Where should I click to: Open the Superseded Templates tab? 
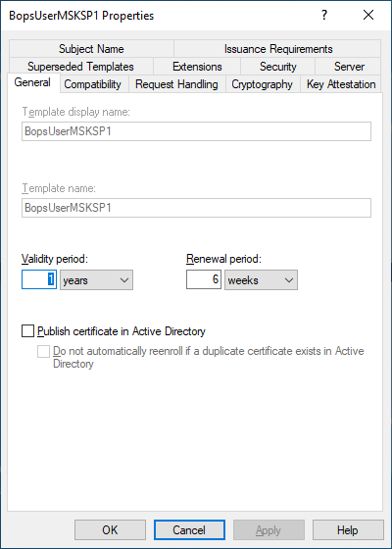(80, 67)
